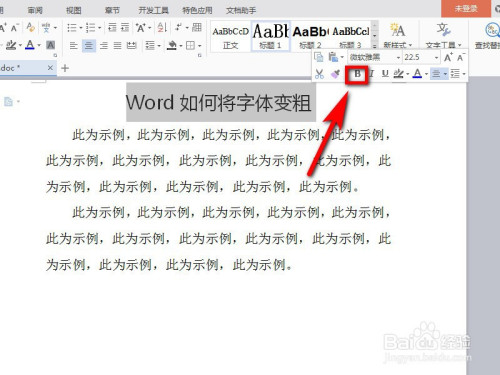
Task: Insert a bulleted list from ribbon
Action: click(72, 27)
